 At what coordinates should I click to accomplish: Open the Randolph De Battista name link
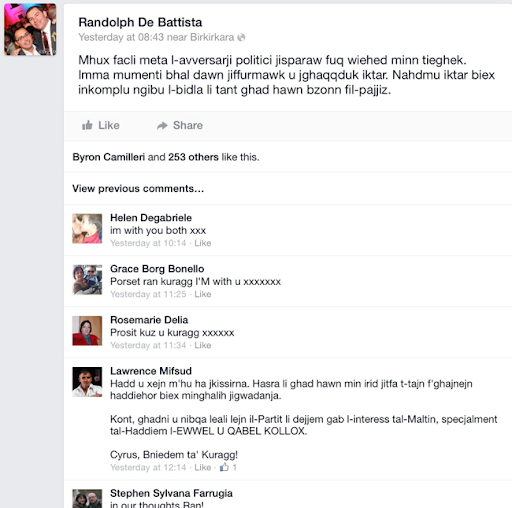[140, 22]
